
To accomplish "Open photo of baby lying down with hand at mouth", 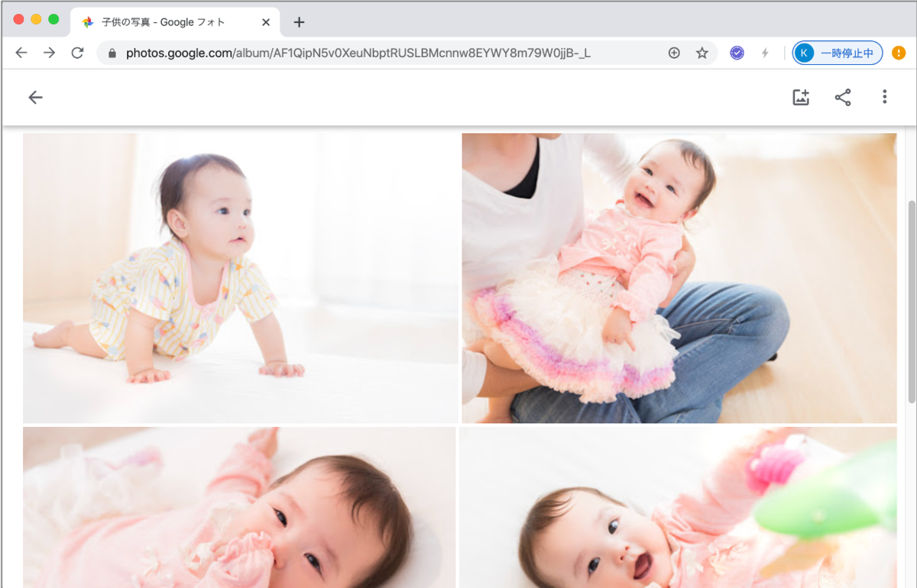I will pos(239,507).
